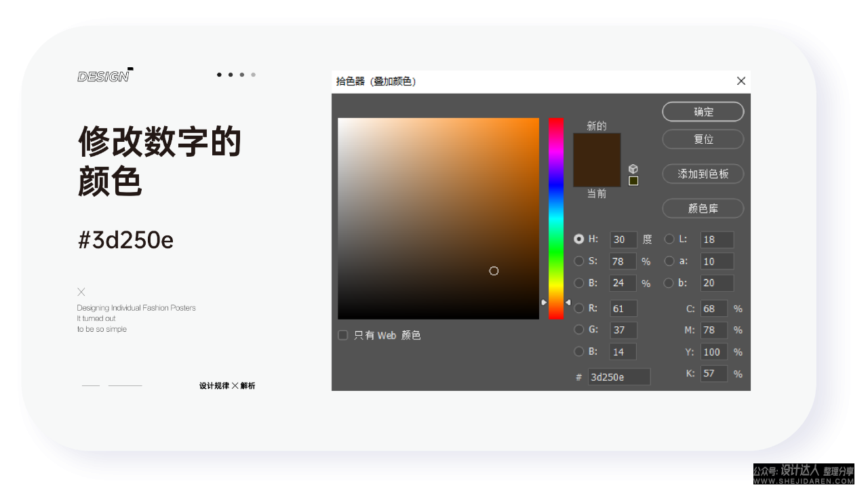This screenshot has height=498, width=868.
Task: Click the left hue slider arrow handle
Action: tap(544, 302)
